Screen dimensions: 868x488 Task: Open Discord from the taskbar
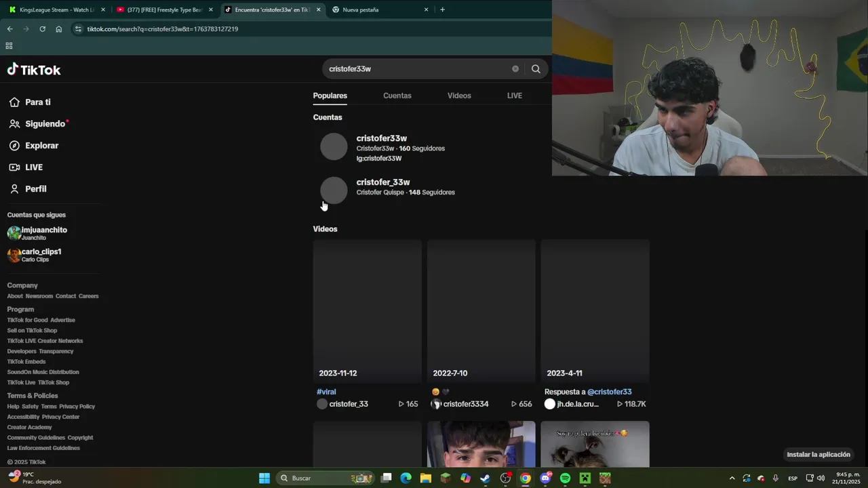(545, 478)
